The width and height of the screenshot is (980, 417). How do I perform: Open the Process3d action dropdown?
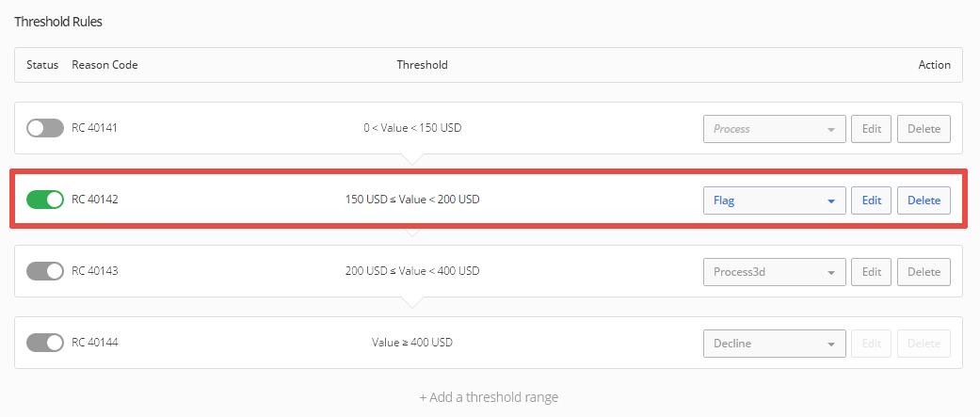(775, 272)
